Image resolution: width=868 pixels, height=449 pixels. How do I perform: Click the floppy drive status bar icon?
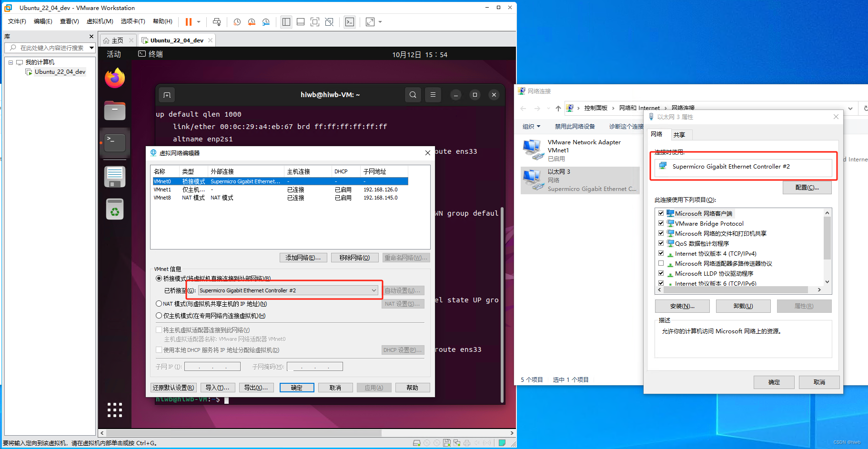tap(447, 443)
